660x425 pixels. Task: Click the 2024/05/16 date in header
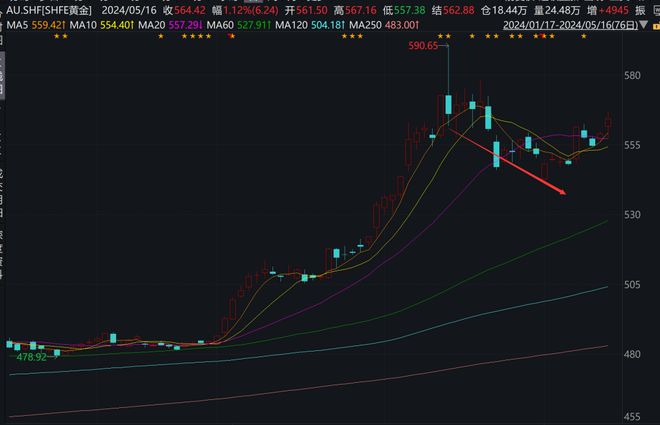[129, 10]
